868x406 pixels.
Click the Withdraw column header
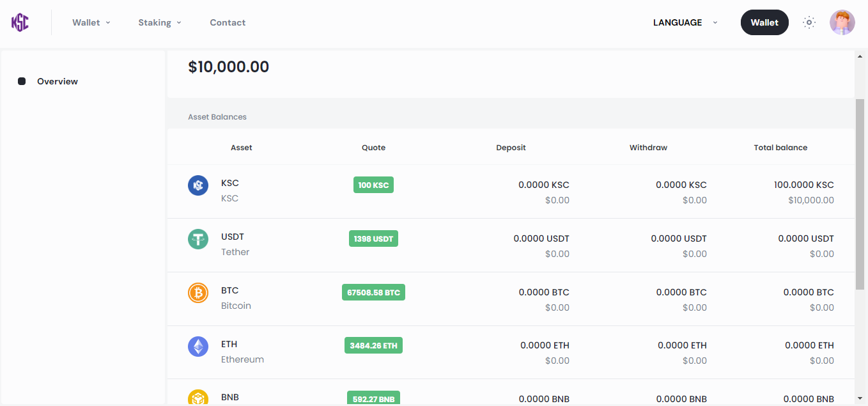coord(648,148)
